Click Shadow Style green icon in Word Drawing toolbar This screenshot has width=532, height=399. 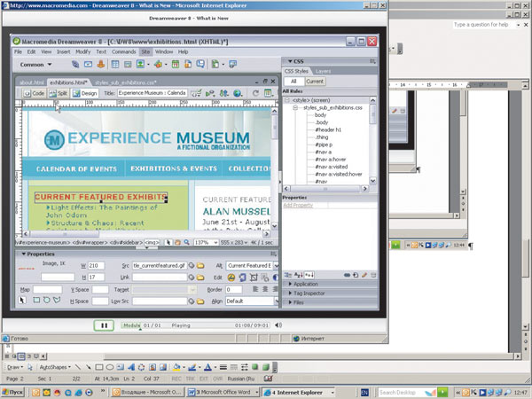pos(255,367)
